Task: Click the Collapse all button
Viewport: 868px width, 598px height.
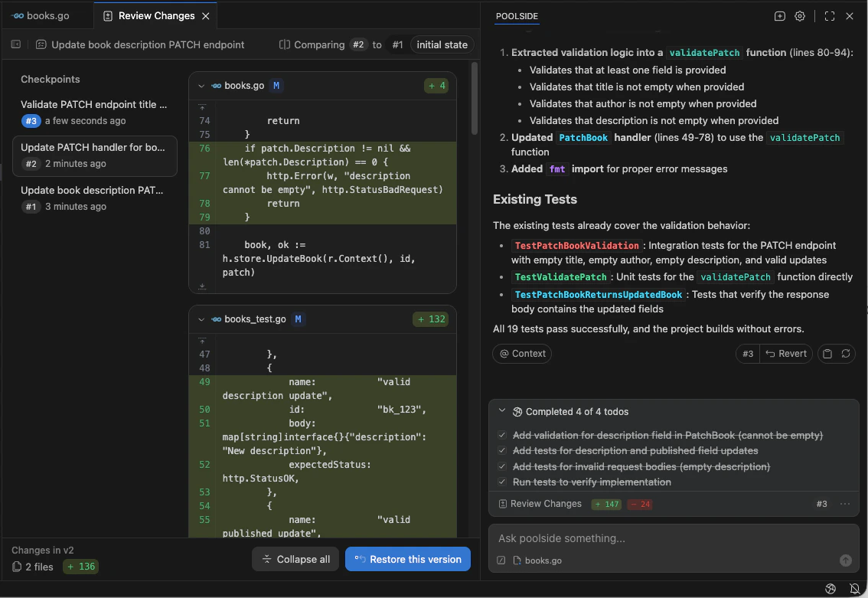Action: tap(295, 559)
